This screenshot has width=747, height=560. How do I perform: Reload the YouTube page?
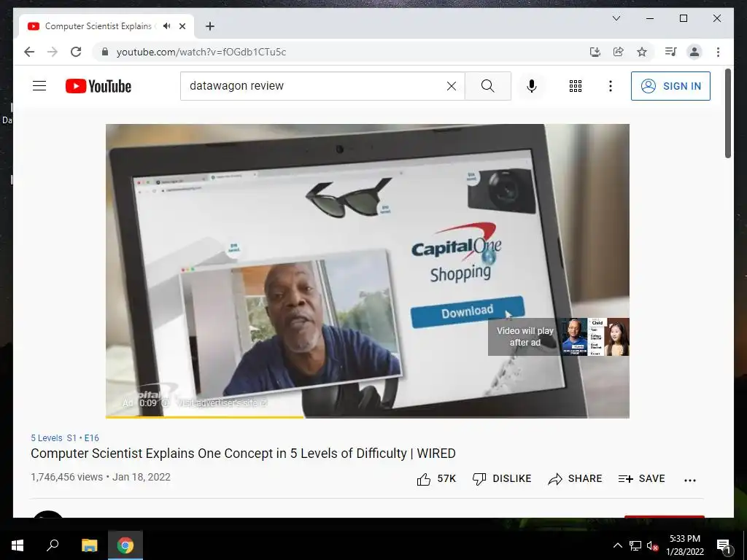[76, 52]
